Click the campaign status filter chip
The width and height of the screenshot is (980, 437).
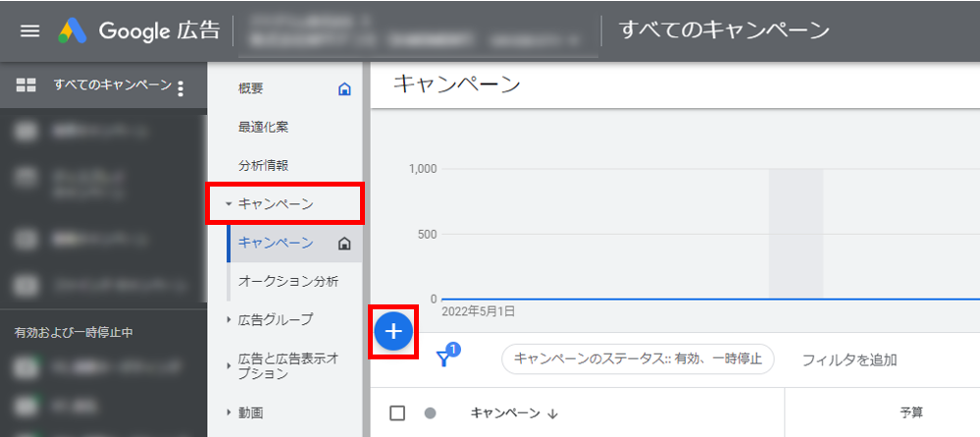tap(638, 359)
